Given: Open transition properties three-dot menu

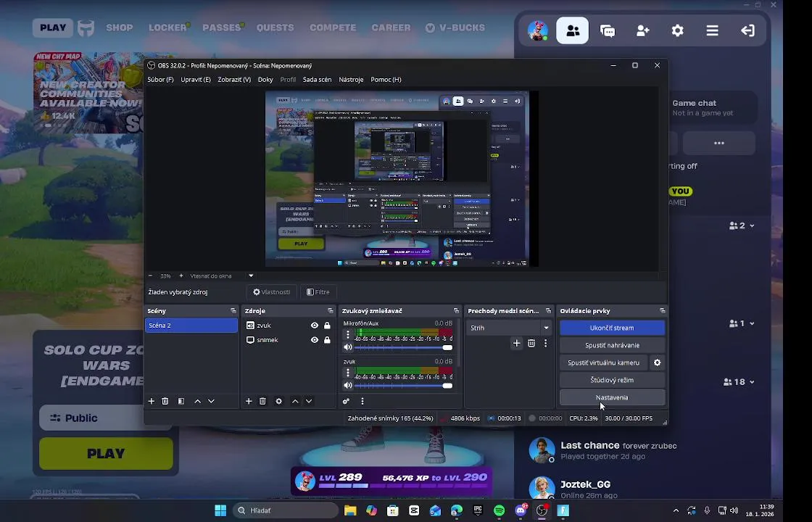Looking at the screenshot, I should 545,344.
